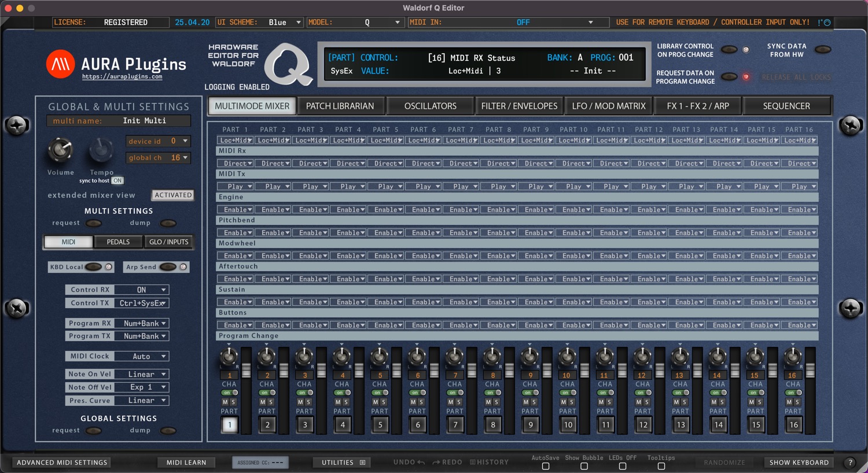Open device id dropdown
The image size is (868, 473).
point(158,141)
